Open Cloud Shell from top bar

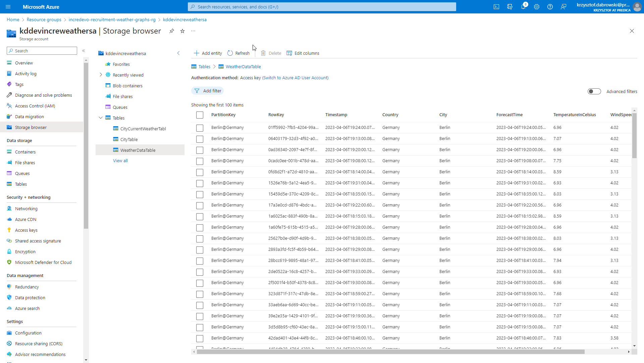tap(496, 7)
